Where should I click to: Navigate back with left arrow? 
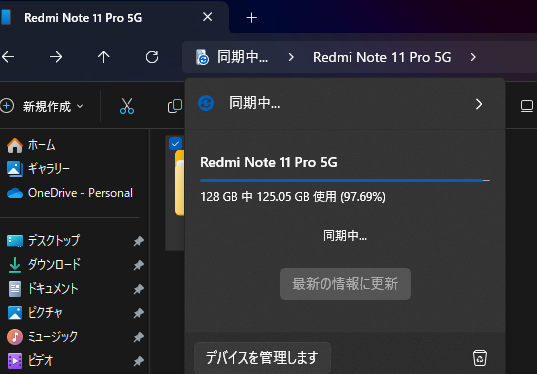[8, 57]
